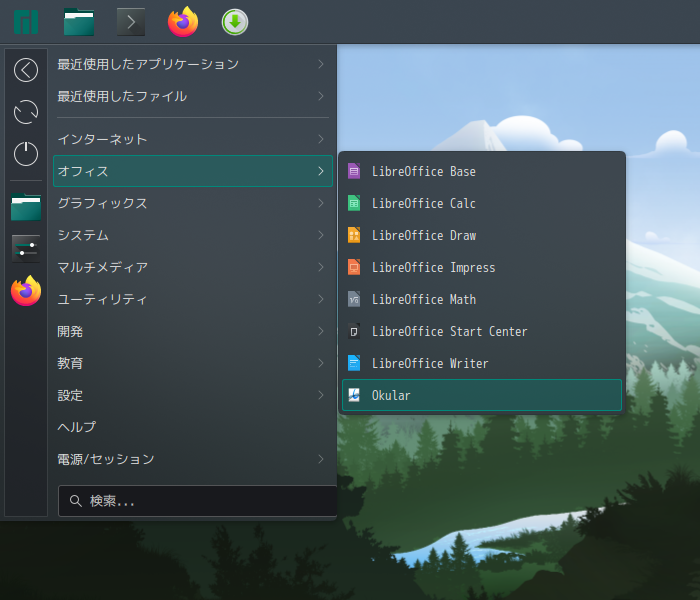Select the 設定 category
Viewport: 700px width, 600px height.
[x=193, y=395]
